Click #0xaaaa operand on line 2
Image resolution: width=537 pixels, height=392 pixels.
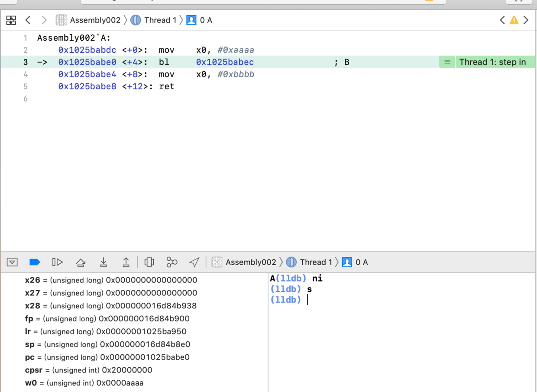(236, 50)
